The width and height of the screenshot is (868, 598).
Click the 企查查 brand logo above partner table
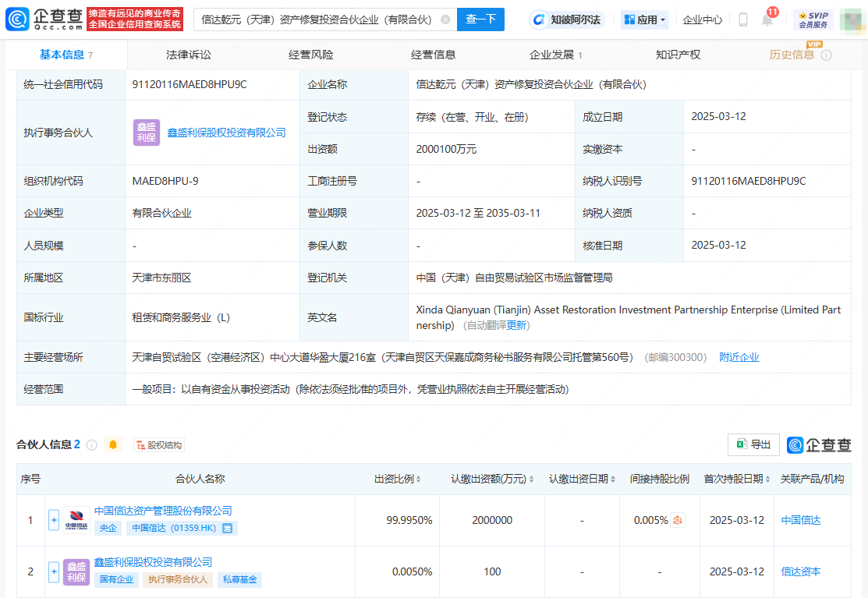(x=819, y=444)
